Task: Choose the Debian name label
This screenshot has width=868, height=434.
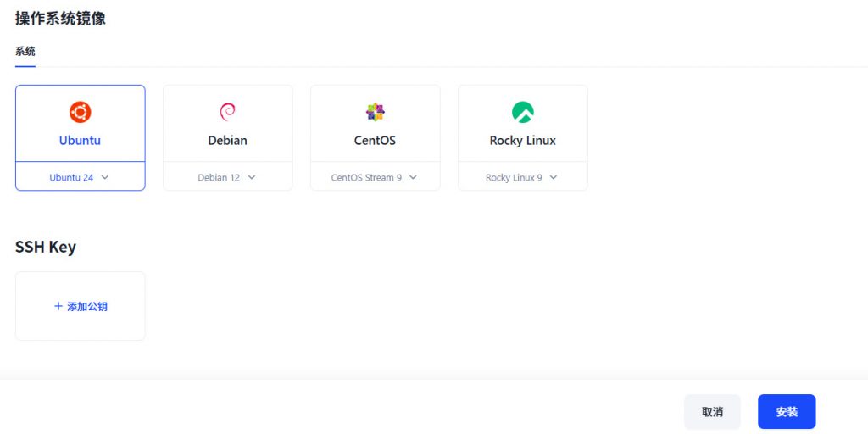Action: point(227,141)
